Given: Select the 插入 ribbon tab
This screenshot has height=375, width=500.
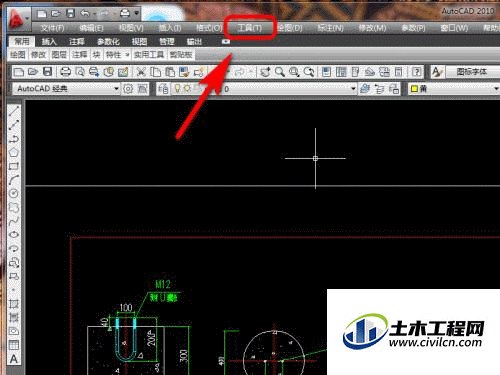Looking at the screenshot, I should (49, 41).
